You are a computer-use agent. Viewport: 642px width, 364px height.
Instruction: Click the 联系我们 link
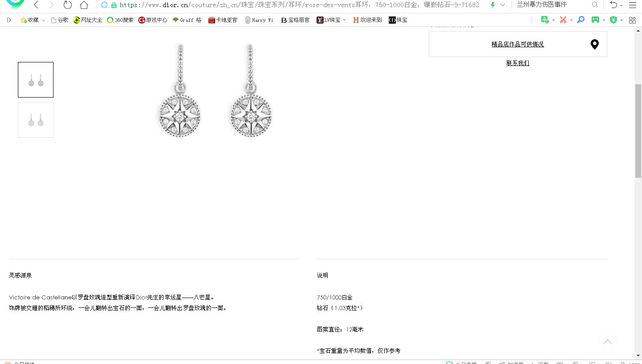point(518,63)
